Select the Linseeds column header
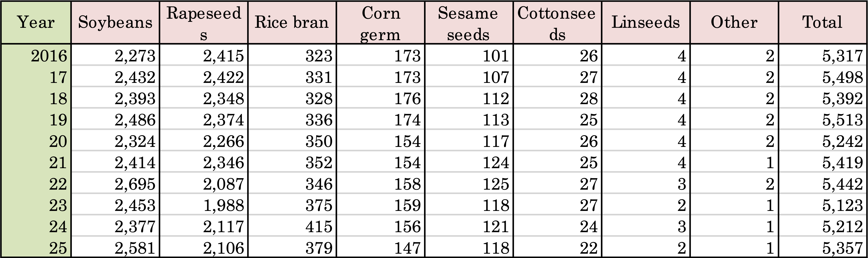Screen dimensions: 868x258 click(x=646, y=23)
